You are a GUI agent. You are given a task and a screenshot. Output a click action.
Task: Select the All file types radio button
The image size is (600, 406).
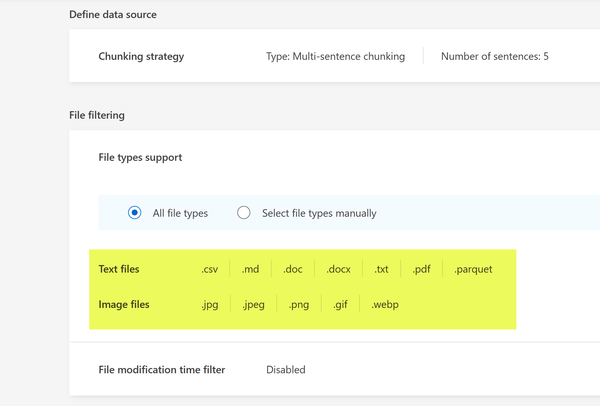click(x=135, y=213)
